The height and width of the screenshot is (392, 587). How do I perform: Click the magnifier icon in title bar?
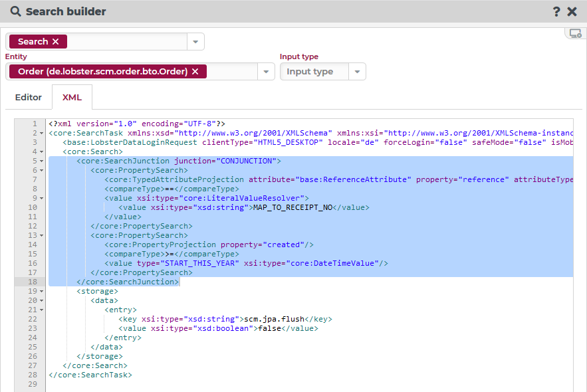tap(16, 11)
